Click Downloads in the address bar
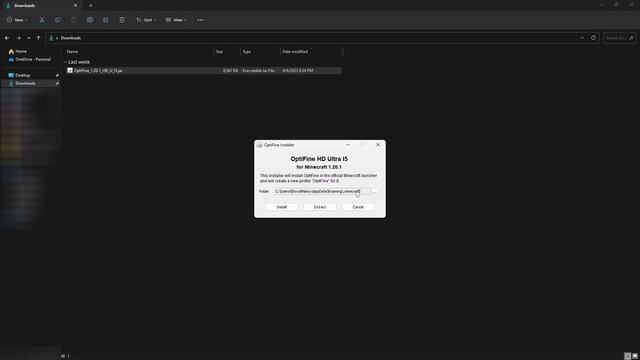640x360 pixels. click(x=71, y=38)
